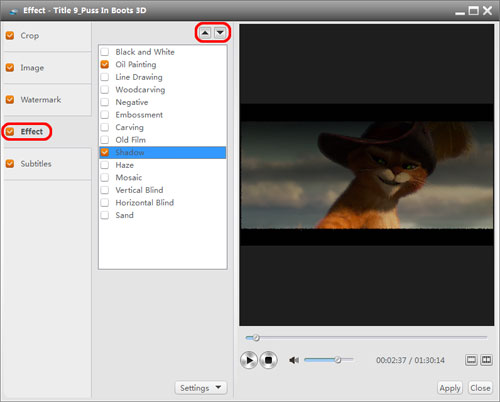The width and height of the screenshot is (500, 402).
Task: Uncheck the Shadow effect checkbox
Action: coord(105,152)
